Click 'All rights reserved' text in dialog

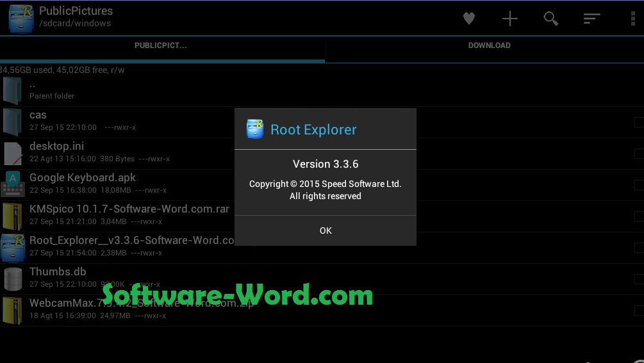(326, 196)
